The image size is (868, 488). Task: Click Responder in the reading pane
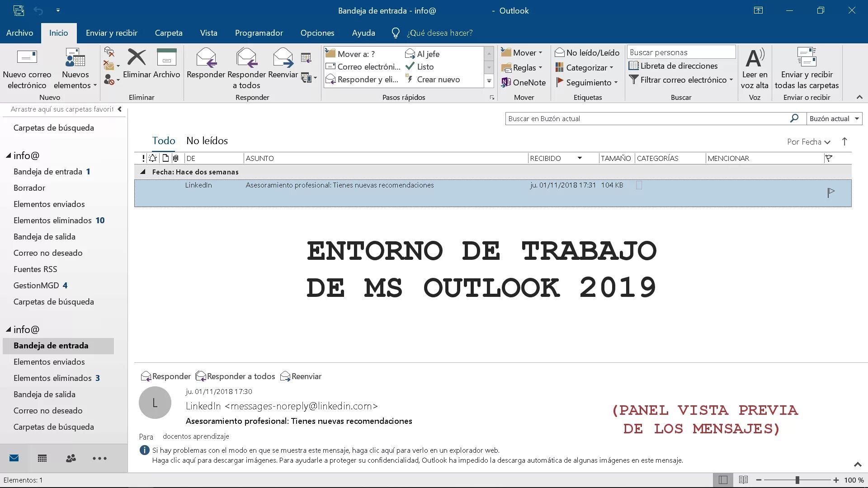click(166, 376)
